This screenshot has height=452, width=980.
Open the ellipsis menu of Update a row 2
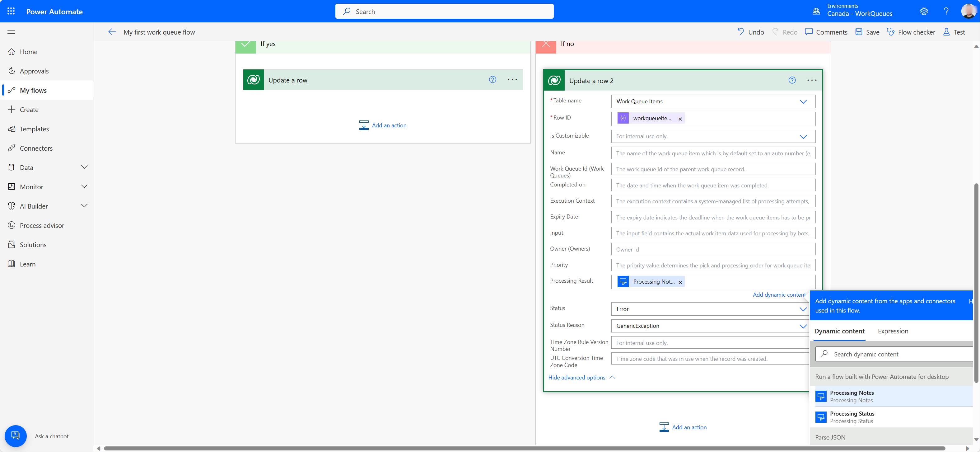(x=812, y=80)
